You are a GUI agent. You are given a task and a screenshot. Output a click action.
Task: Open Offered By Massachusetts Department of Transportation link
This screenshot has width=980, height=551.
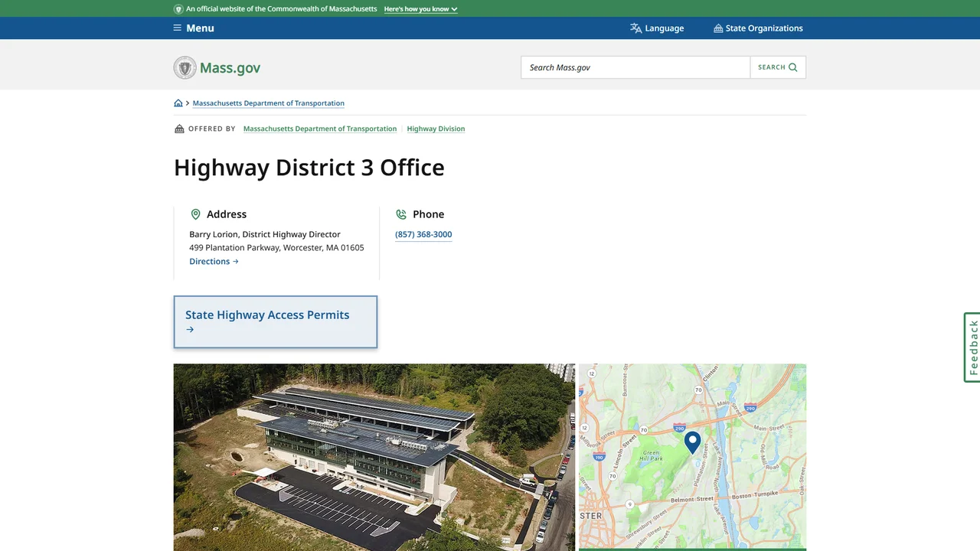point(320,129)
